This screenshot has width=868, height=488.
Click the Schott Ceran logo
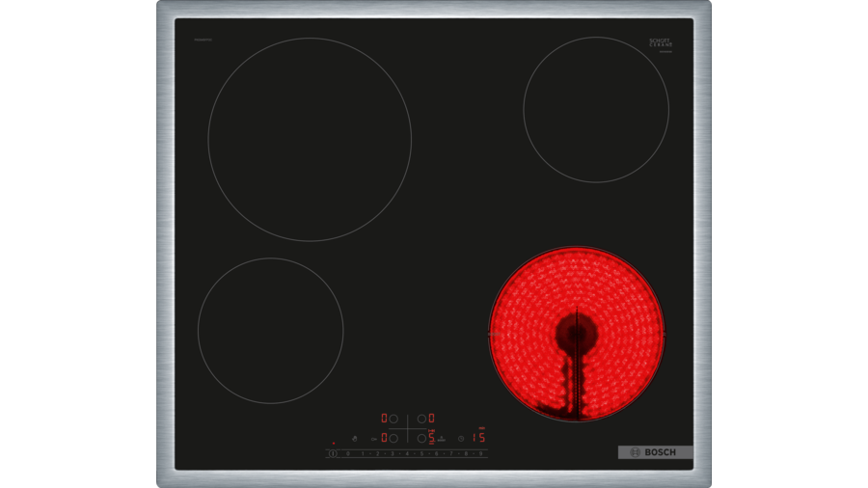pyautogui.click(x=660, y=43)
